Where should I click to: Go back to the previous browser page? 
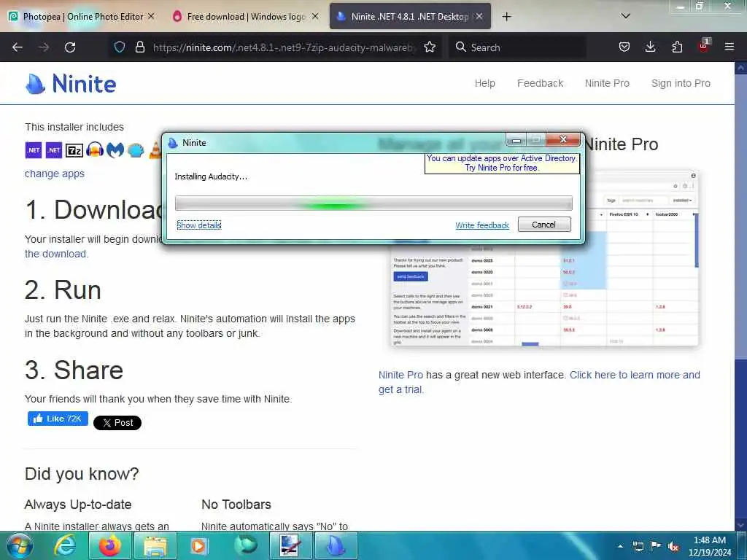coord(18,47)
